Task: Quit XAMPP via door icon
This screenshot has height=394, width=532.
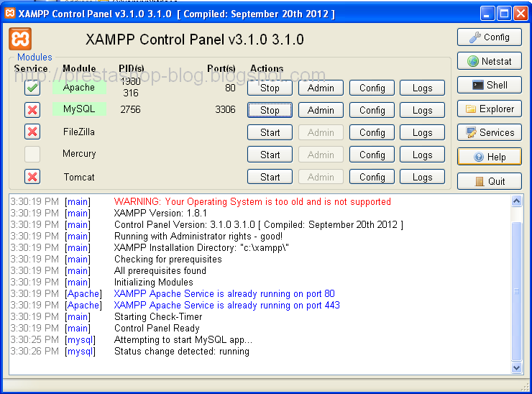Action: pyautogui.click(x=490, y=181)
